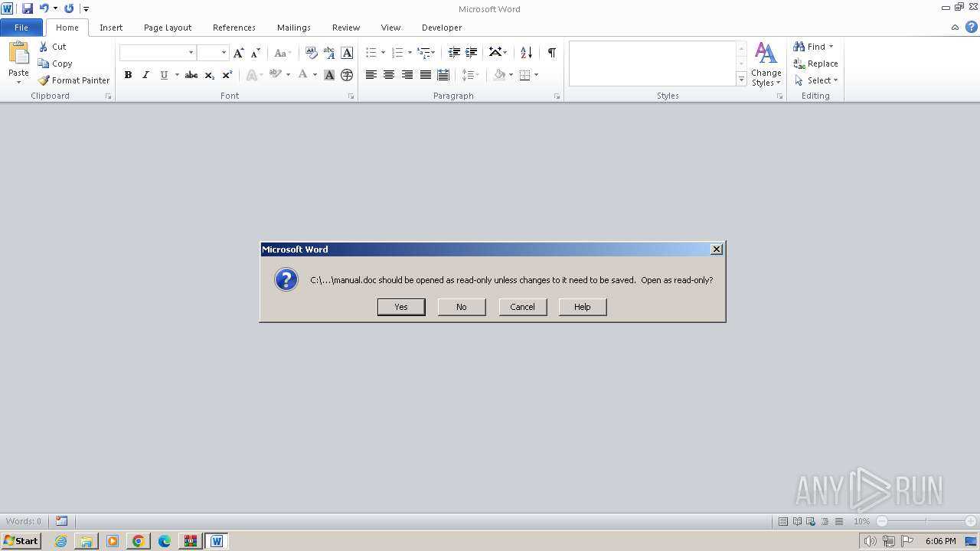
Task: Click Yes to open as read-only
Action: point(401,307)
